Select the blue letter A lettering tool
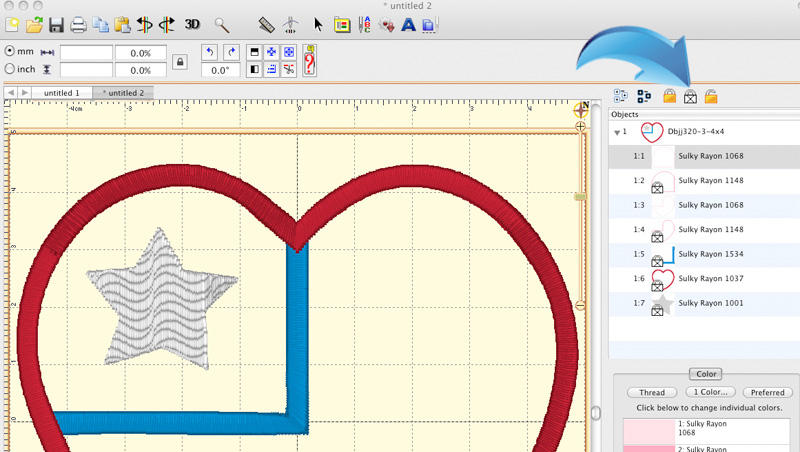The image size is (800, 452). point(408,24)
